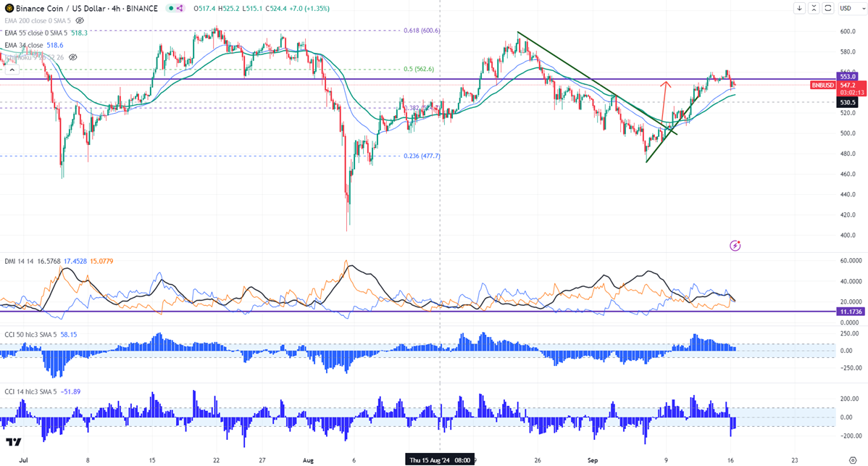Select the EMA 34 close indicator label
The width and height of the screenshot is (868, 466).
pos(24,46)
